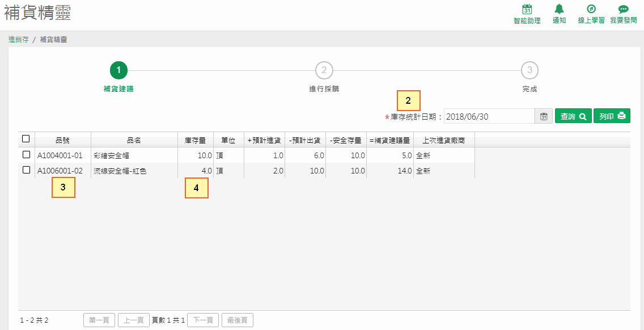Click product name 彩繪安全帽

click(x=112, y=156)
